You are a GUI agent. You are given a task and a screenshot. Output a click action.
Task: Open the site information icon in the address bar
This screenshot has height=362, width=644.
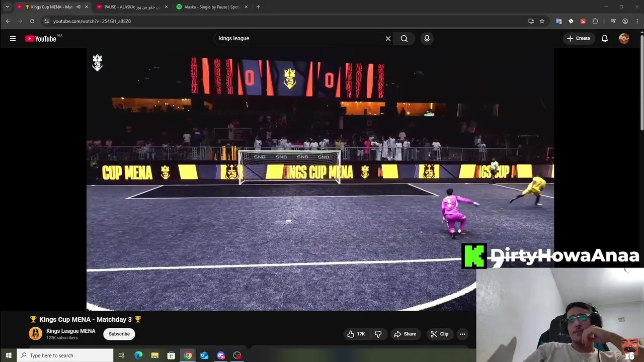(46, 21)
